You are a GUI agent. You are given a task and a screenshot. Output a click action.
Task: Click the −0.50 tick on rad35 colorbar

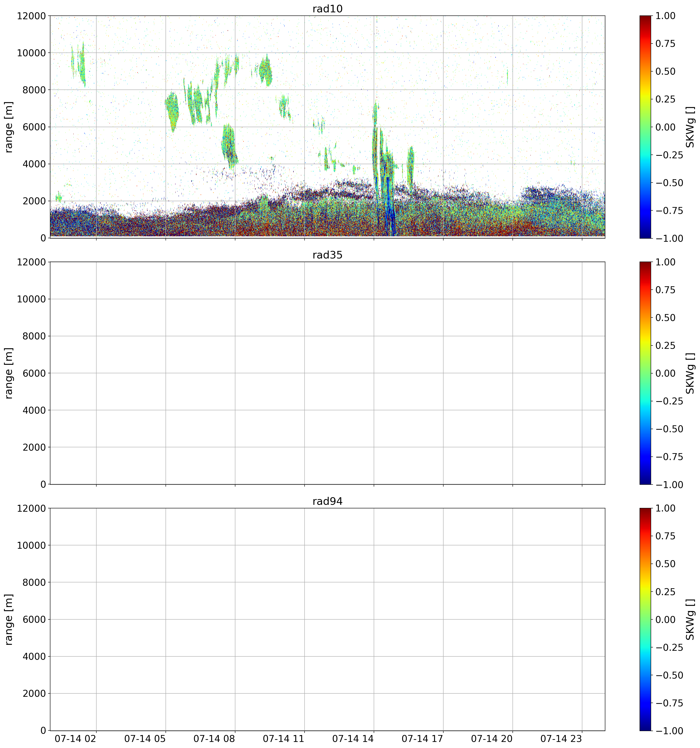click(669, 429)
